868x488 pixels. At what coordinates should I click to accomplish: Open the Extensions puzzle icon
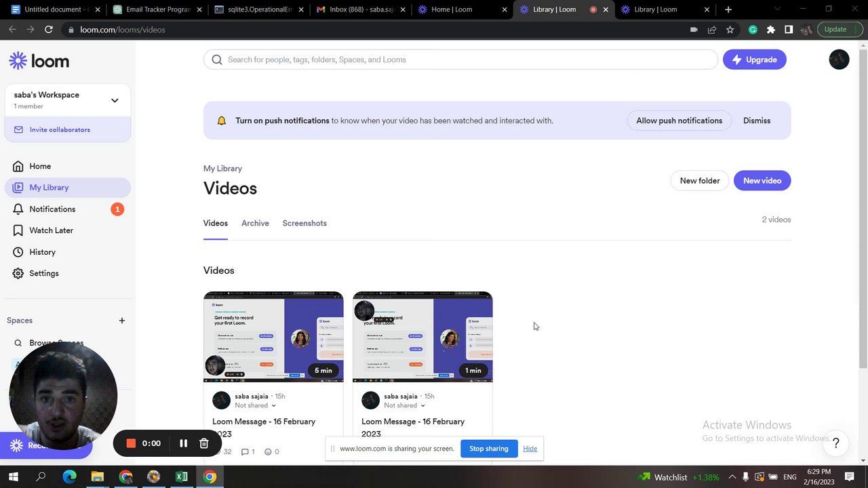[x=770, y=30]
